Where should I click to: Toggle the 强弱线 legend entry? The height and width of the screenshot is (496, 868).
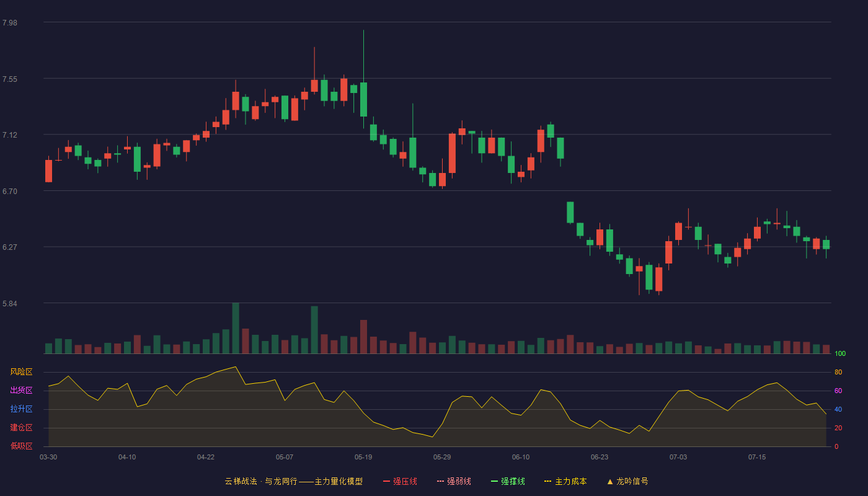pyautogui.click(x=454, y=481)
